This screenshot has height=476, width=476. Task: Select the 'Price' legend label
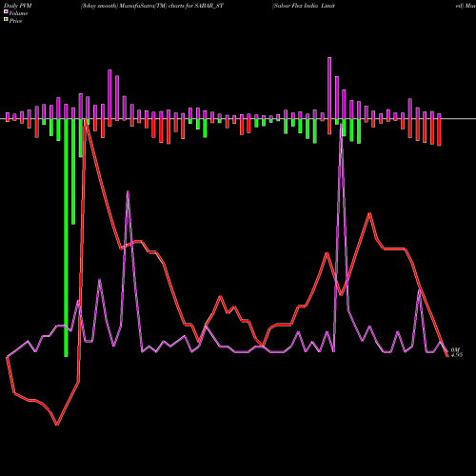pos(15,21)
